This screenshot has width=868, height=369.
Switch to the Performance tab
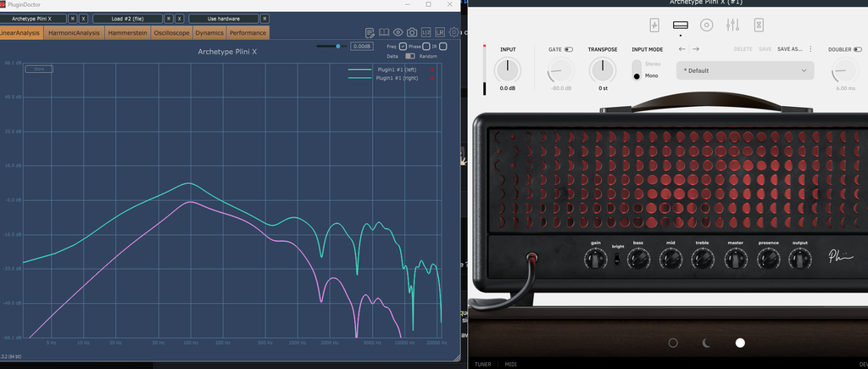click(x=248, y=33)
